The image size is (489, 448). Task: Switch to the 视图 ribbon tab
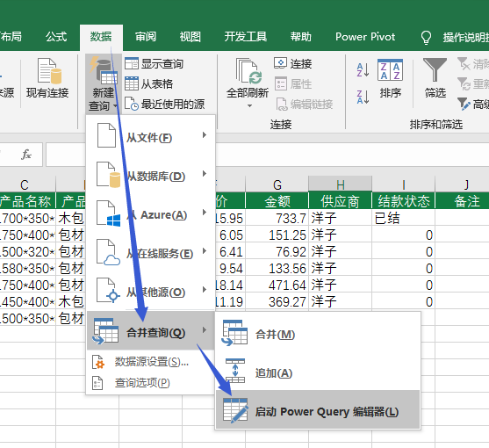coord(190,37)
